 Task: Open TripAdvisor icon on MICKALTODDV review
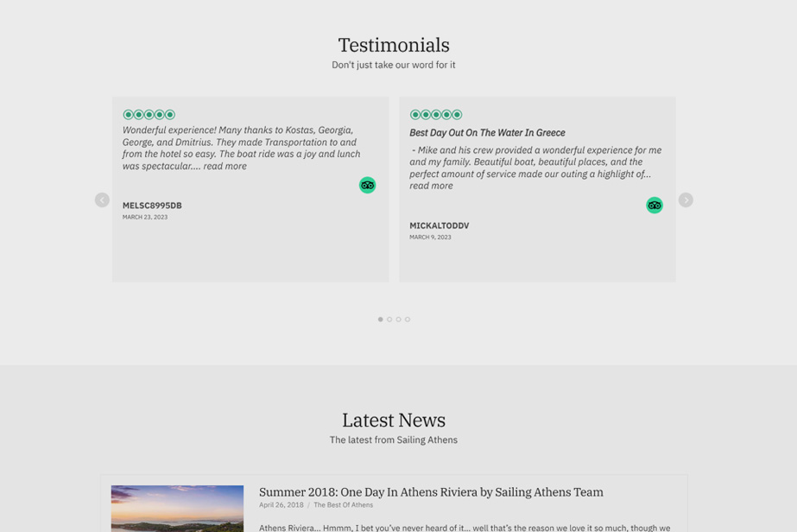(x=655, y=205)
